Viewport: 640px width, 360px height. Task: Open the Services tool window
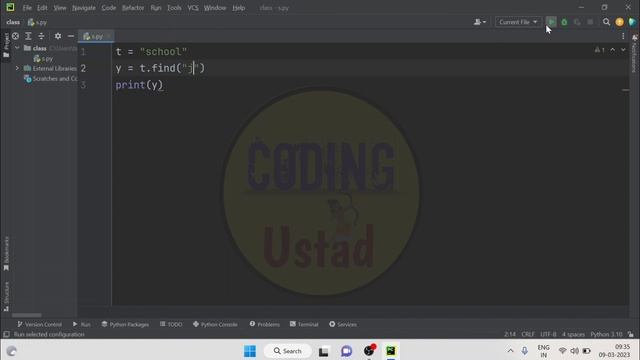tap(343, 324)
